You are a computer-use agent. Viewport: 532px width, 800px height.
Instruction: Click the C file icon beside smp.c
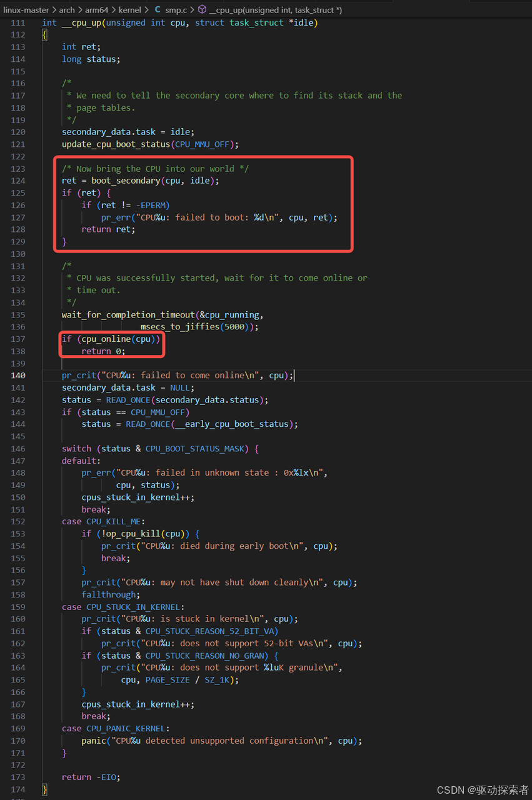pos(158,10)
